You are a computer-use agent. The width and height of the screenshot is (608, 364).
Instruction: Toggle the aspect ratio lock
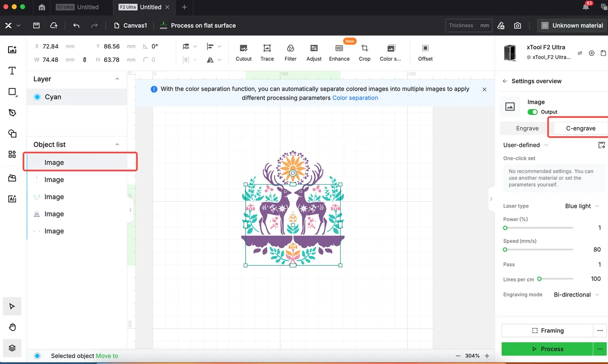[85, 60]
